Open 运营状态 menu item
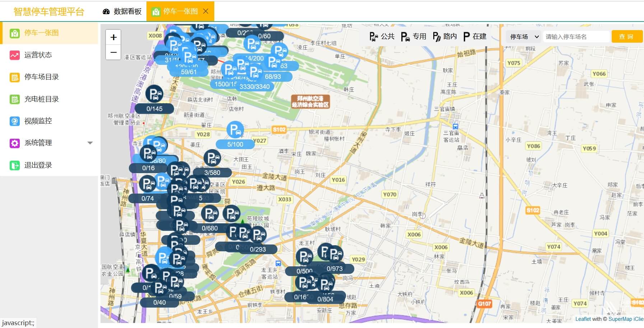The width and height of the screenshot is (644, 328). point(49,55)
